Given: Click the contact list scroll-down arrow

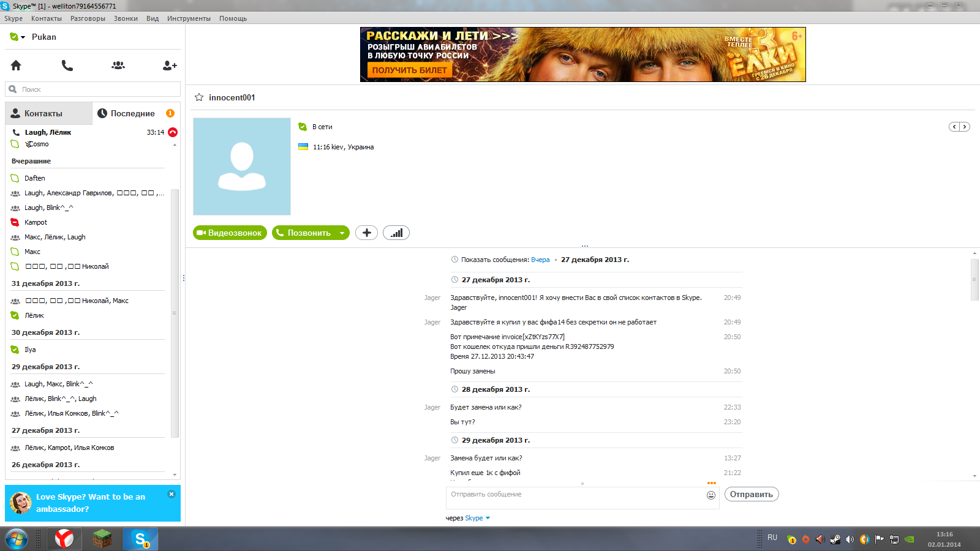Looking at the screenshot, I should (175, 474).
